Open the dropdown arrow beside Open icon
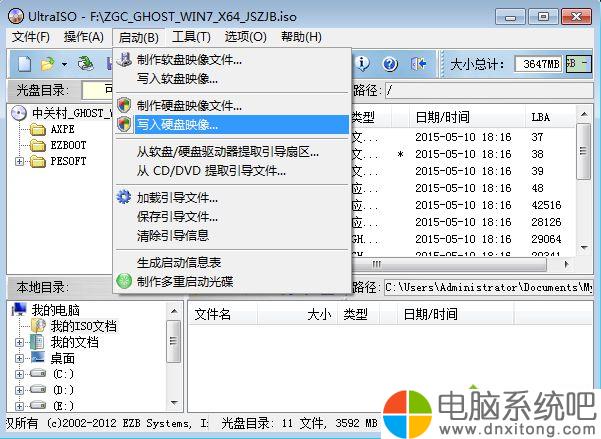The image size is (601, 439). [x=64, y=64]
